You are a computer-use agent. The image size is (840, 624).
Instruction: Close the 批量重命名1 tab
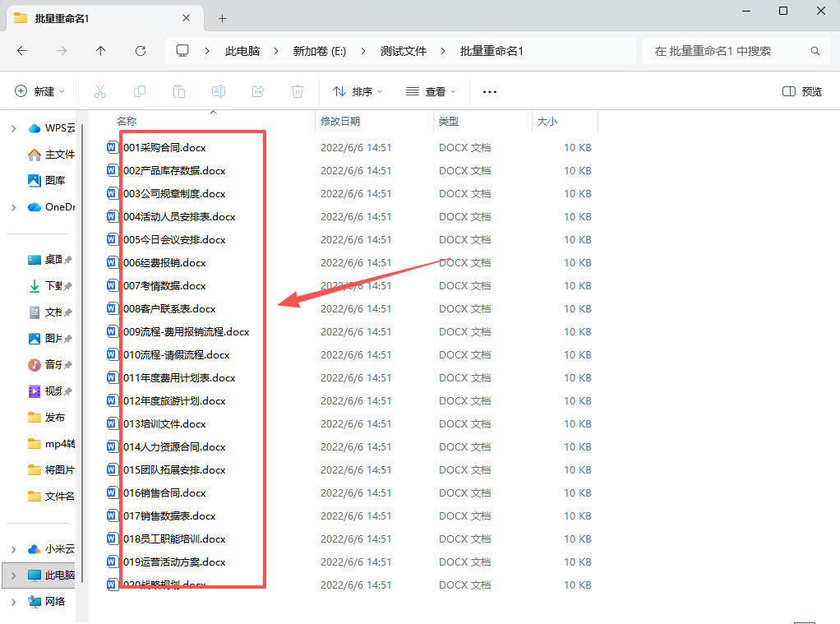pos(186,18)
